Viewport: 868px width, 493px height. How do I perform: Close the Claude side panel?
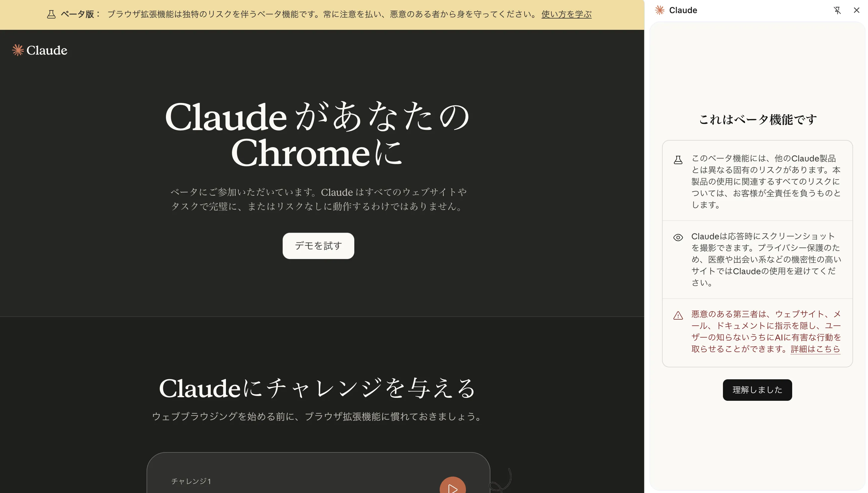(856, 10)
